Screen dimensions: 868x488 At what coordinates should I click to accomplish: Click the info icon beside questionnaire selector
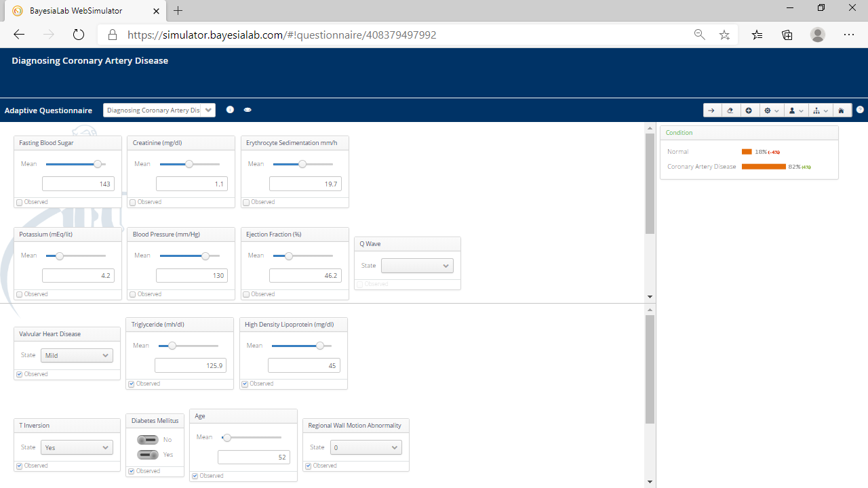click(230, 110)
